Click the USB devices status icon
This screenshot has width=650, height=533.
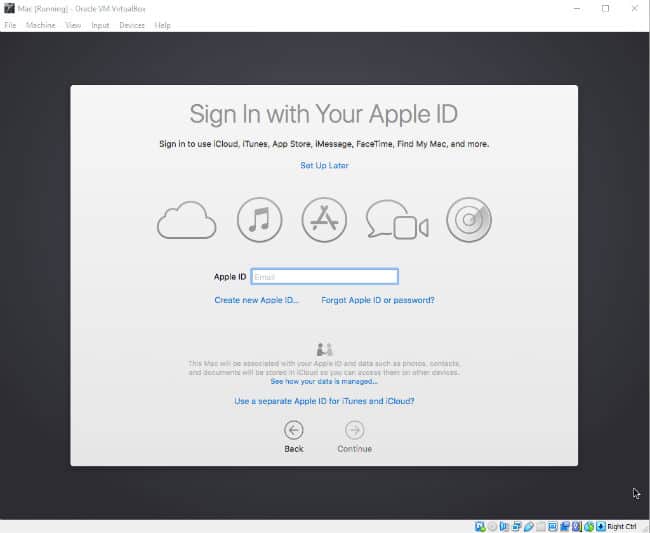pyautogui.click(x=529, y=527)
